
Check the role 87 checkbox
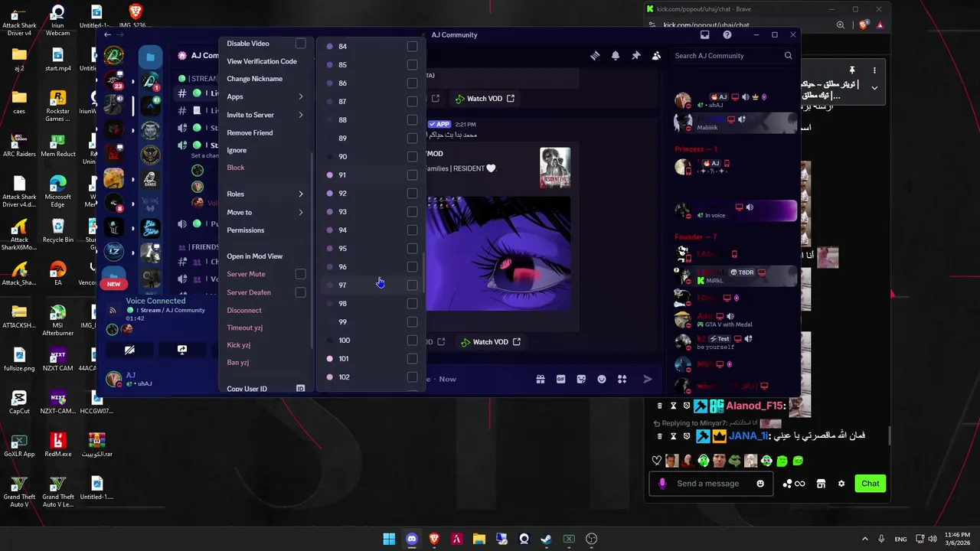coord(413,101)
